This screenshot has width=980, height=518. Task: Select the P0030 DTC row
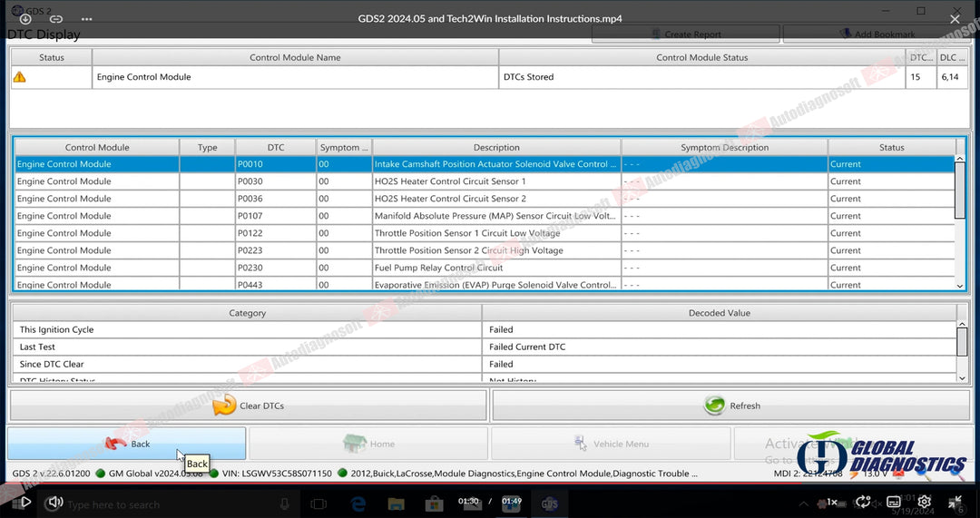[x=485, y=181]
